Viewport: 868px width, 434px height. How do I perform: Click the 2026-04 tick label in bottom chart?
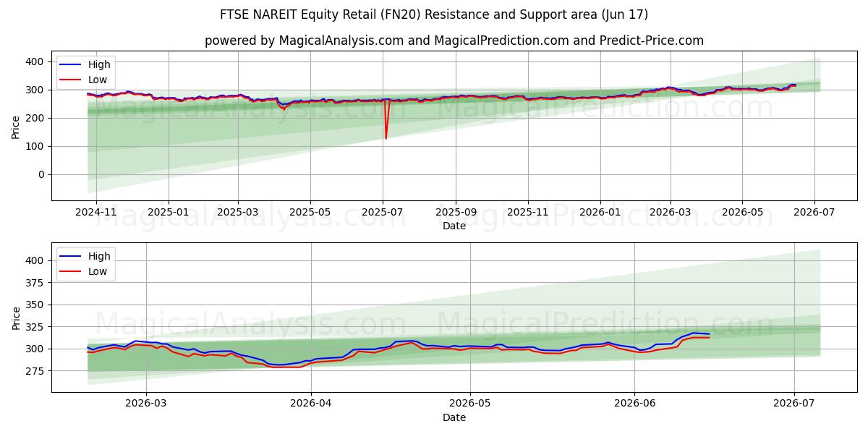[x=310, y=404]
